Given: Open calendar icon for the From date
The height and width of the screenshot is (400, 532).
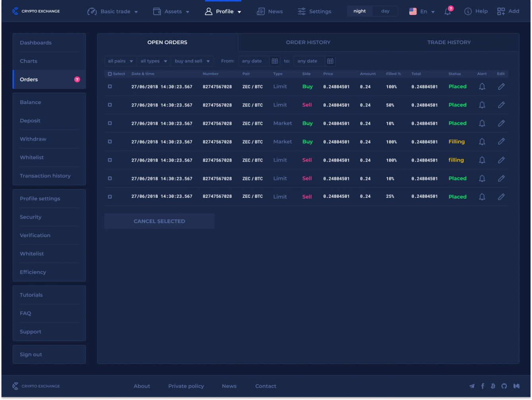Looking at the screenshot, I should click(275, 61).
